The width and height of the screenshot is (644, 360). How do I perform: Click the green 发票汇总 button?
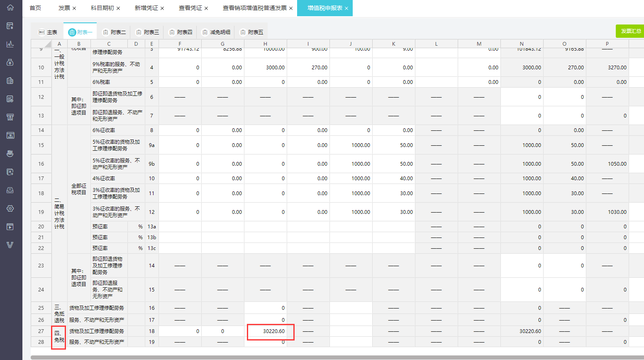630,31
